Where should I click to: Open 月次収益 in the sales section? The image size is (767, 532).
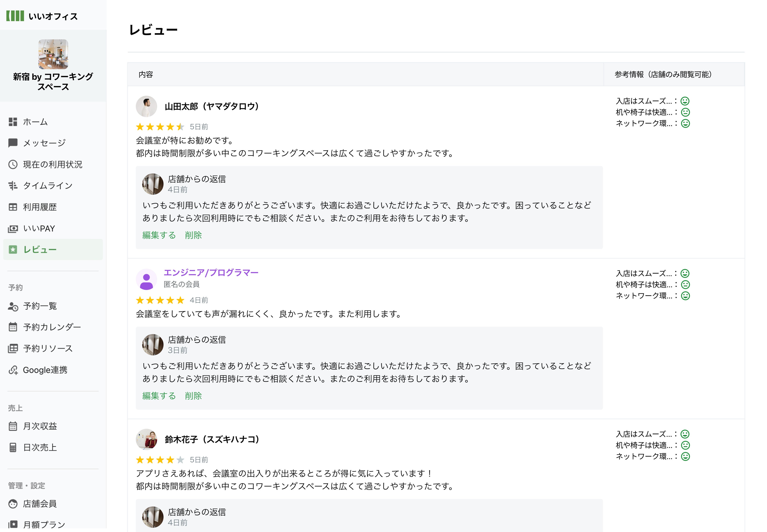pos(40,426)
